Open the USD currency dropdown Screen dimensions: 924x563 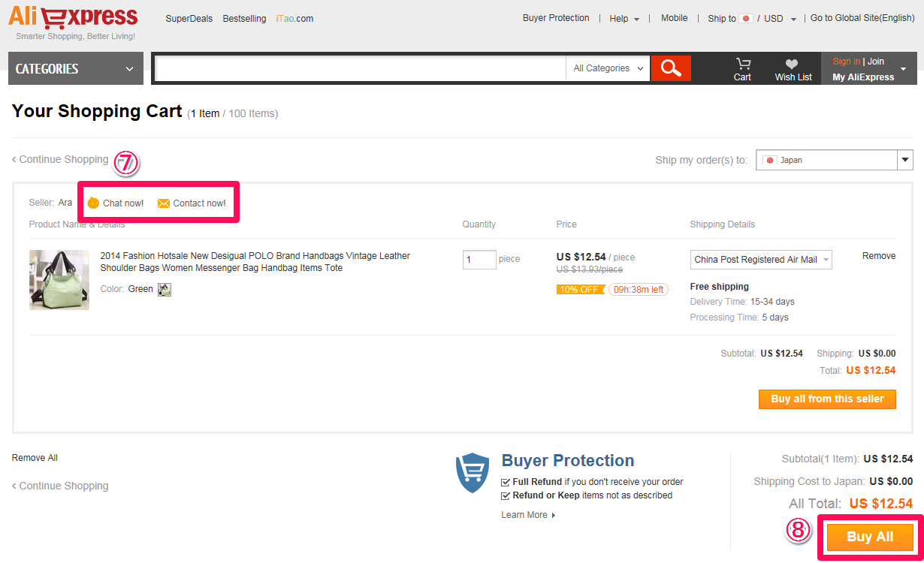[x=780, y=19]
